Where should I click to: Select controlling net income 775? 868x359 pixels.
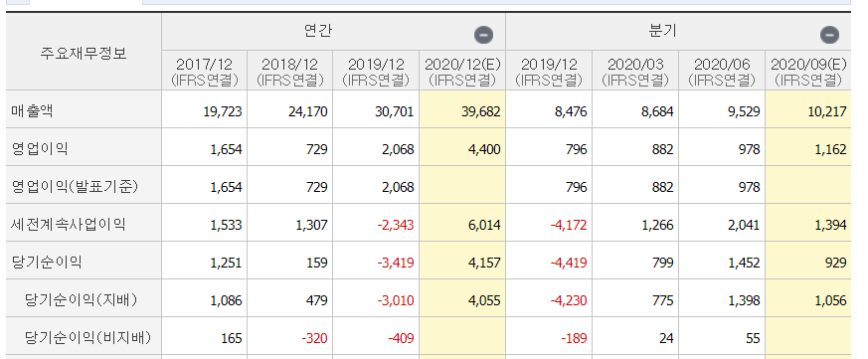click(x=662, y=300)
